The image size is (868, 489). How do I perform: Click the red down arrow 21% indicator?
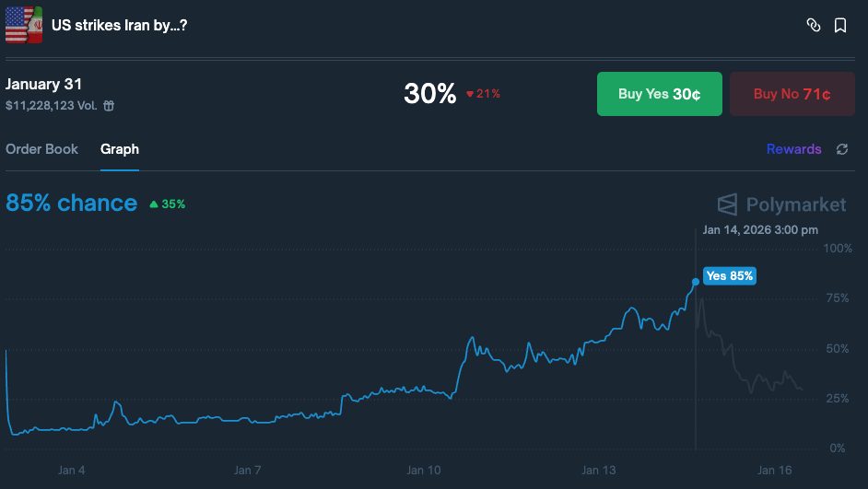pyautogui.click(x=483, y=94)
